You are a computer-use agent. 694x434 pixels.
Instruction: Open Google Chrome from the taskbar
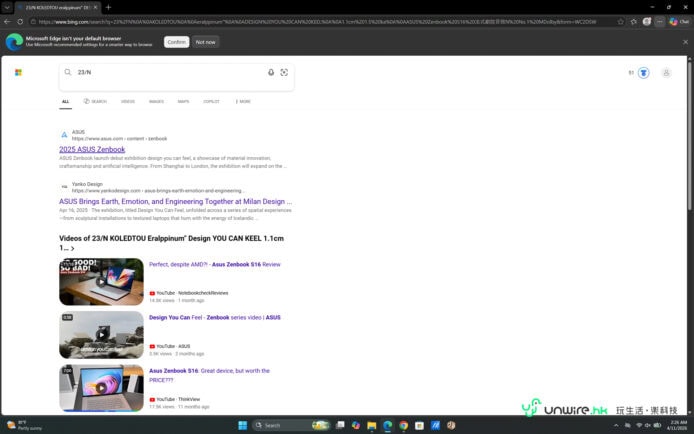tap(404, 425)
